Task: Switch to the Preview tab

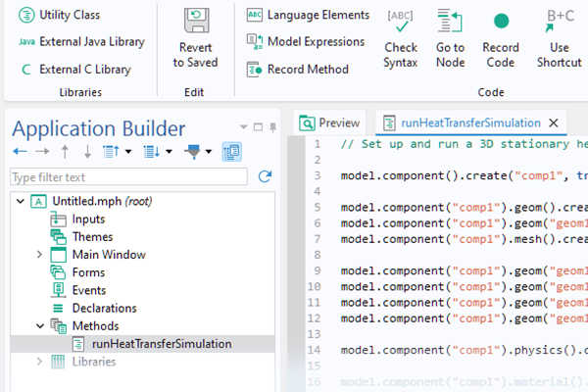Action: (x=330, y=122)
